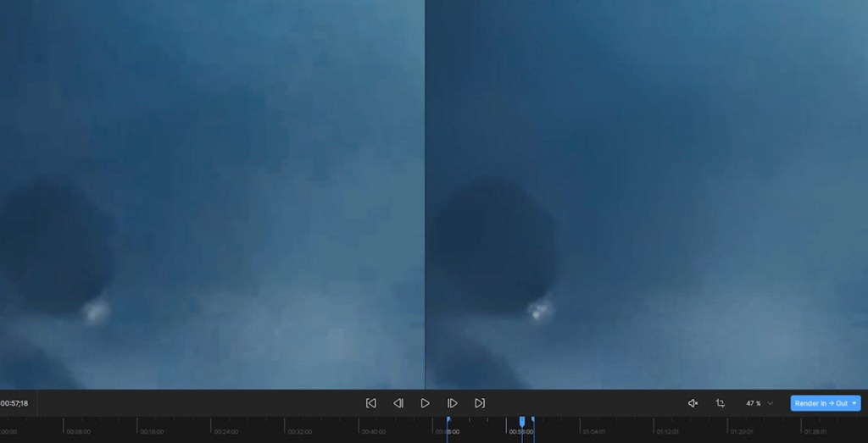868x443 pixels.
Task: Expand the render button's dropdown arrow
Action: [x=854, y=403]
